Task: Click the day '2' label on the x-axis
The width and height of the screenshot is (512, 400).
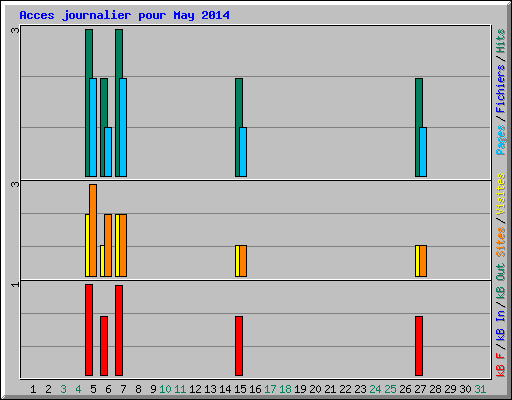Action: [48, 389]
